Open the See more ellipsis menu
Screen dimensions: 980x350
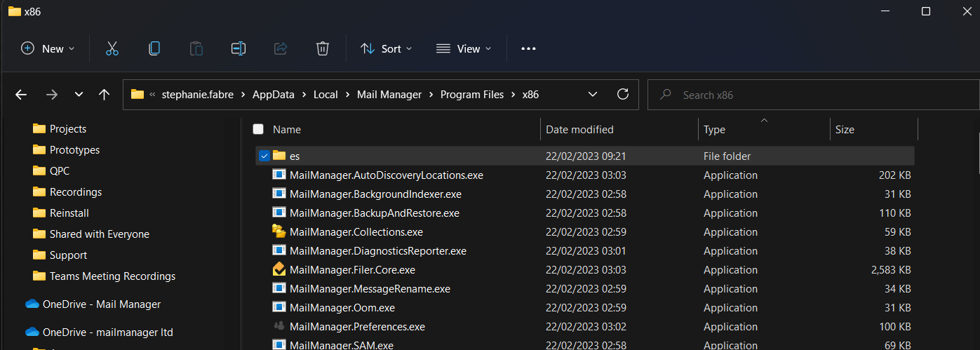[528, 48]
